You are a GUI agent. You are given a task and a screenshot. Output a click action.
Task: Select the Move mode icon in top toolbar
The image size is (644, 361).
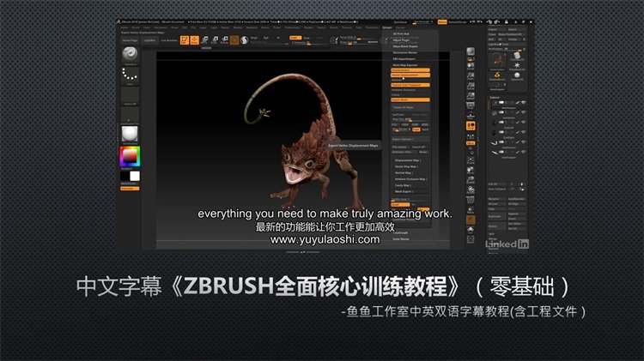204,39
